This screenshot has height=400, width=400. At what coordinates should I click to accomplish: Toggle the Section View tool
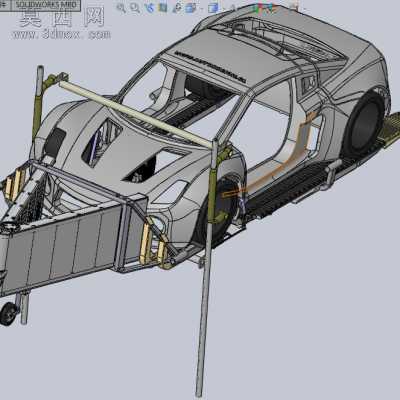[163, 7]
